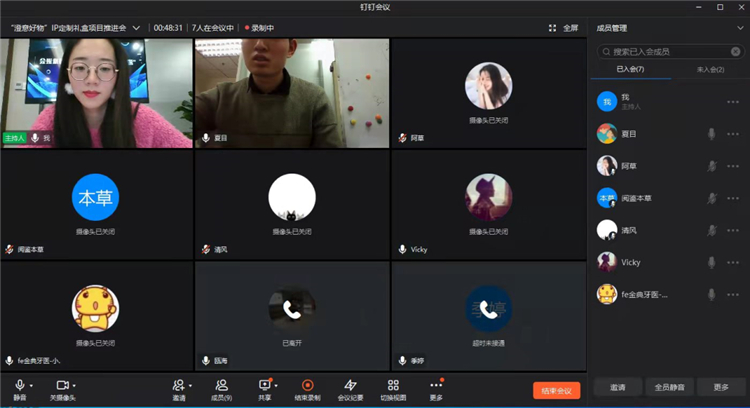Open 会议纪要 meeting minutes icon
Viewport: 750px width, 408px height.
tap(350, 386)
